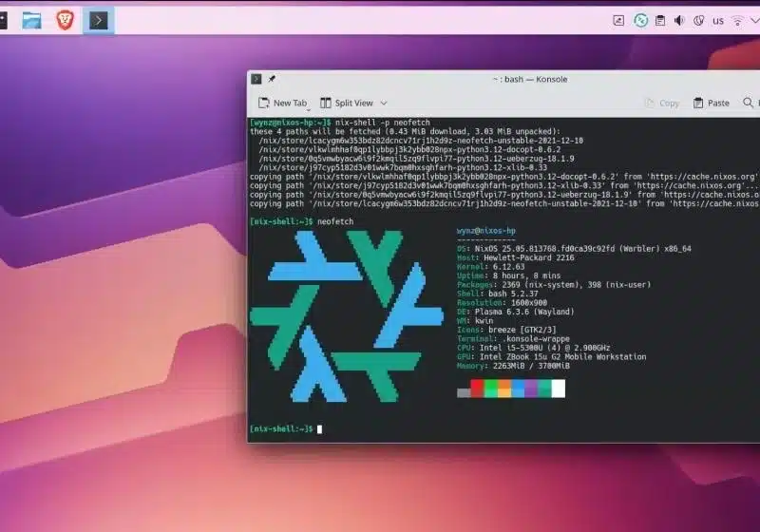The image size is (760, 532).
Task: Click the 'Packages: 2369 (nix-system)' line
Action: [554, 285]
